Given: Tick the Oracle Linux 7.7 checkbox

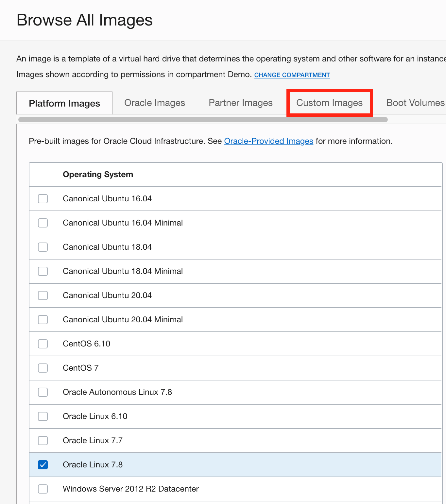Looking at the screenshot, I should click(x=43, y=441).
